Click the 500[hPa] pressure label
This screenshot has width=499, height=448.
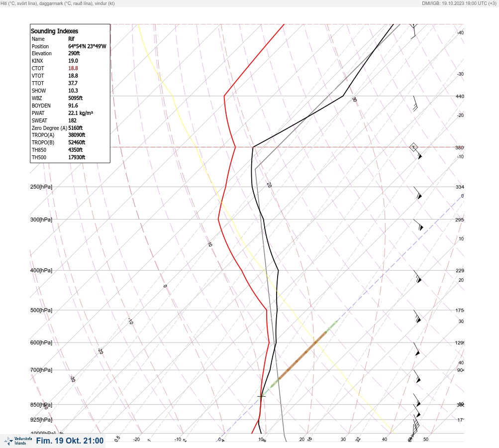coord(41,310)
